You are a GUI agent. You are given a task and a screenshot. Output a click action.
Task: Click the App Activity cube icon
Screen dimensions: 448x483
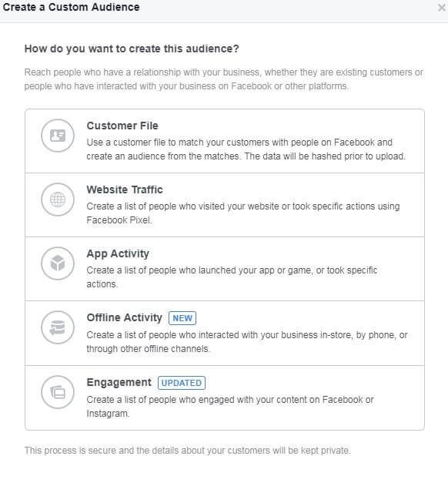click(x=58, y=263)
